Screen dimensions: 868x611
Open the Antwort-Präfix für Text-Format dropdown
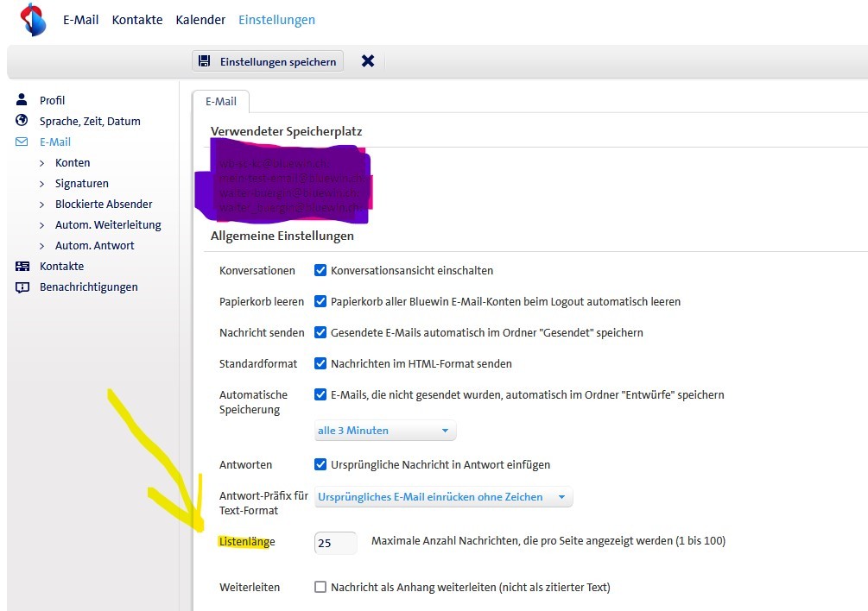pos(443,497)
